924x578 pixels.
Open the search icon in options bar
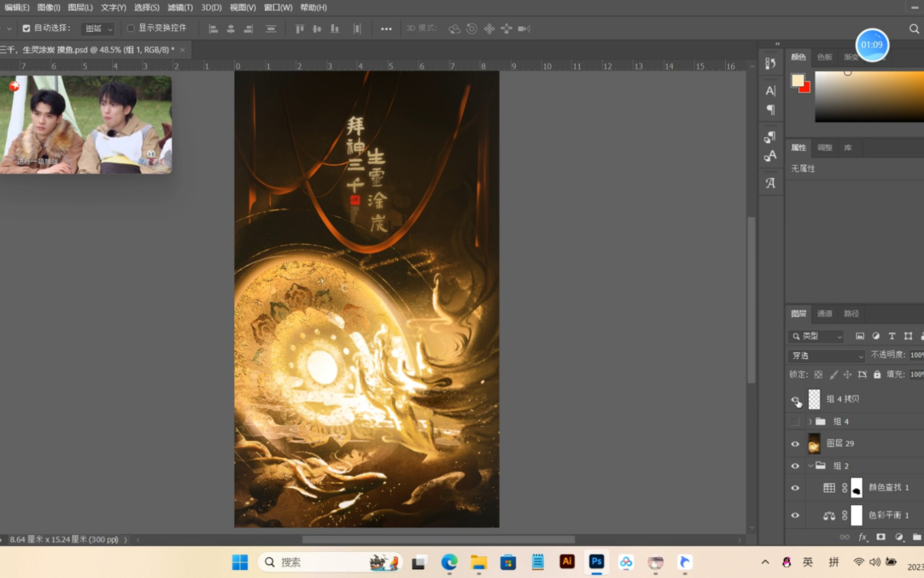[x=914, y=29]
